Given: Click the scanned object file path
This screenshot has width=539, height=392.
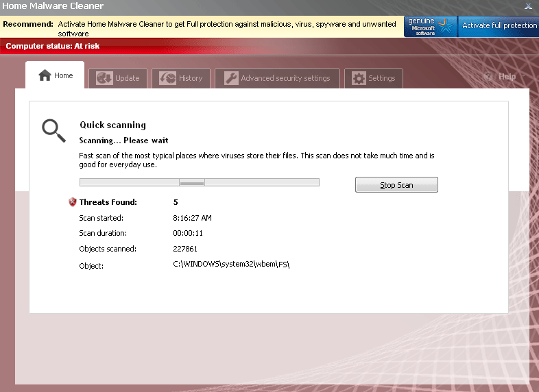Looking at the screenshot, I should 231,265.
